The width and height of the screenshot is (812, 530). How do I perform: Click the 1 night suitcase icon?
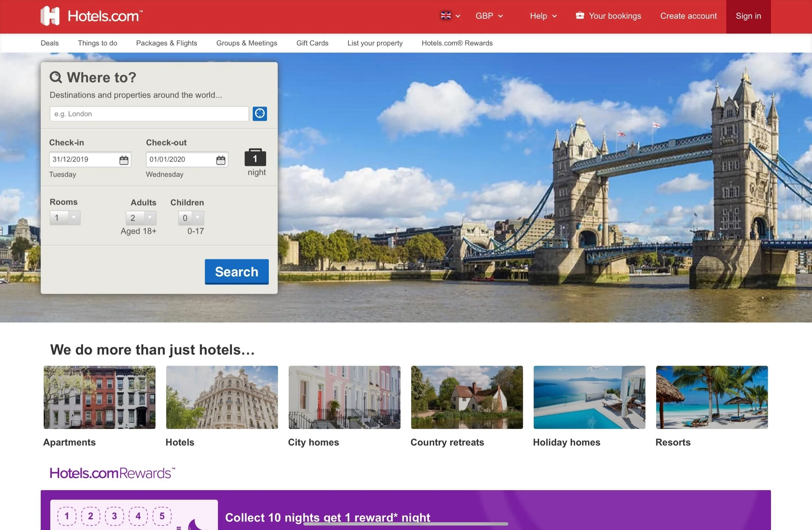coord(255,158)
